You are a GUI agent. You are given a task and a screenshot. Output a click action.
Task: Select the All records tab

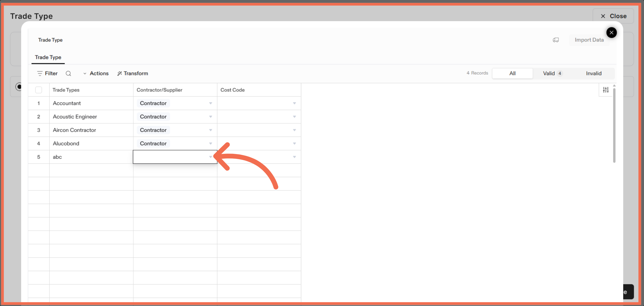click(x=512, y=74)
